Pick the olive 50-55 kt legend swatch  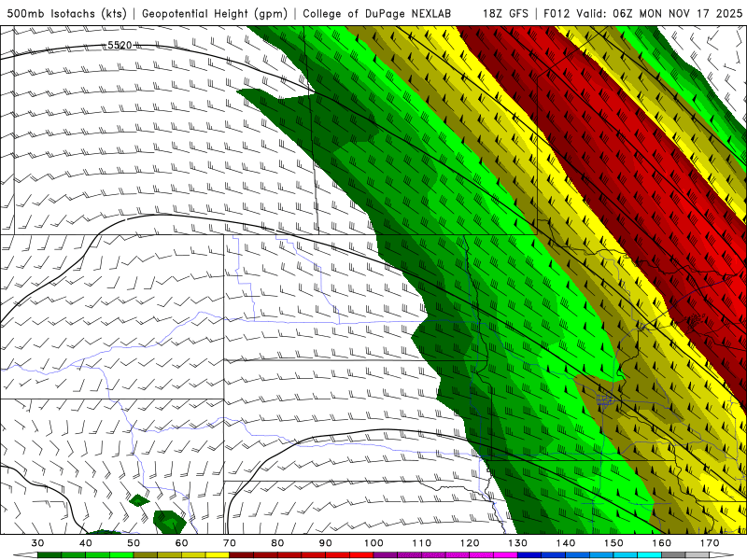[146, 555]
